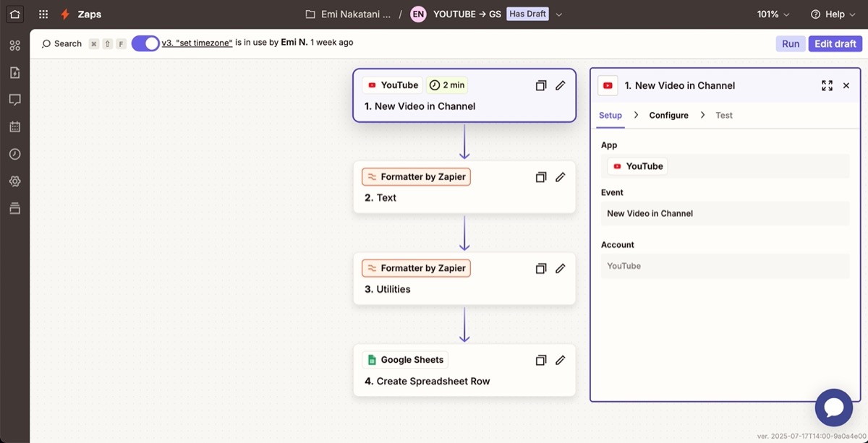Screen dimensions: 868x443
Task: Click the Zaps lightning bolt logo
Action: pyautogui.click(x=65, y=14)
